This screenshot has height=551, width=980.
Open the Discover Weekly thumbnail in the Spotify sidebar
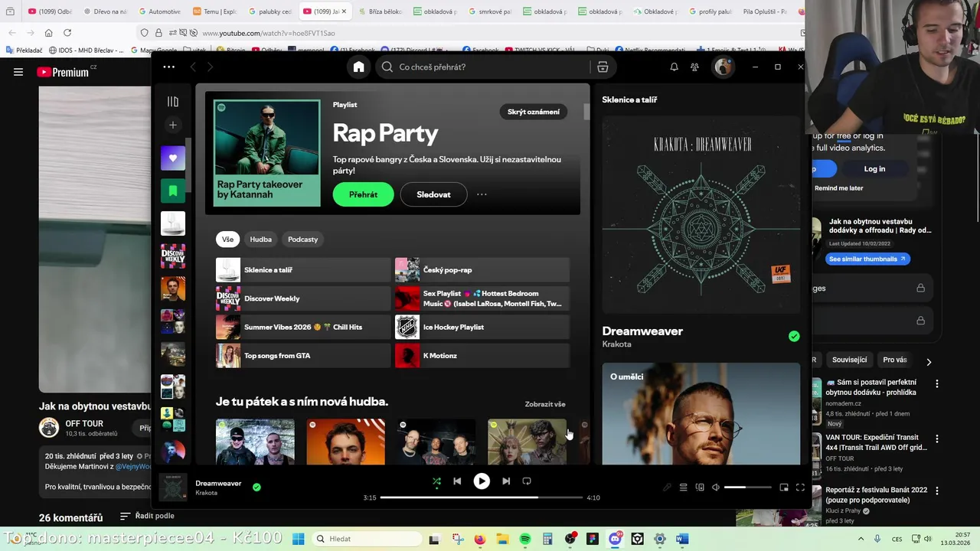point(173,256)
